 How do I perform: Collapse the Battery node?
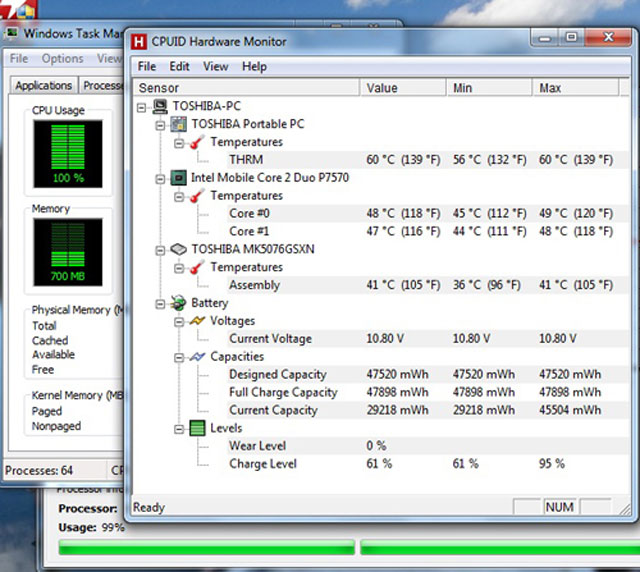[x=160, y=304]
